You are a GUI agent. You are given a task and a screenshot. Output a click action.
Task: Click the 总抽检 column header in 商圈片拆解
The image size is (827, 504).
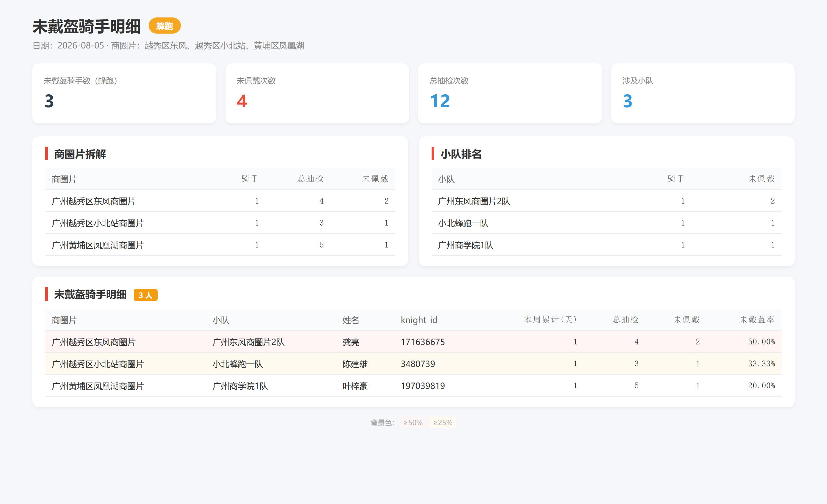[x=310, y=179]
